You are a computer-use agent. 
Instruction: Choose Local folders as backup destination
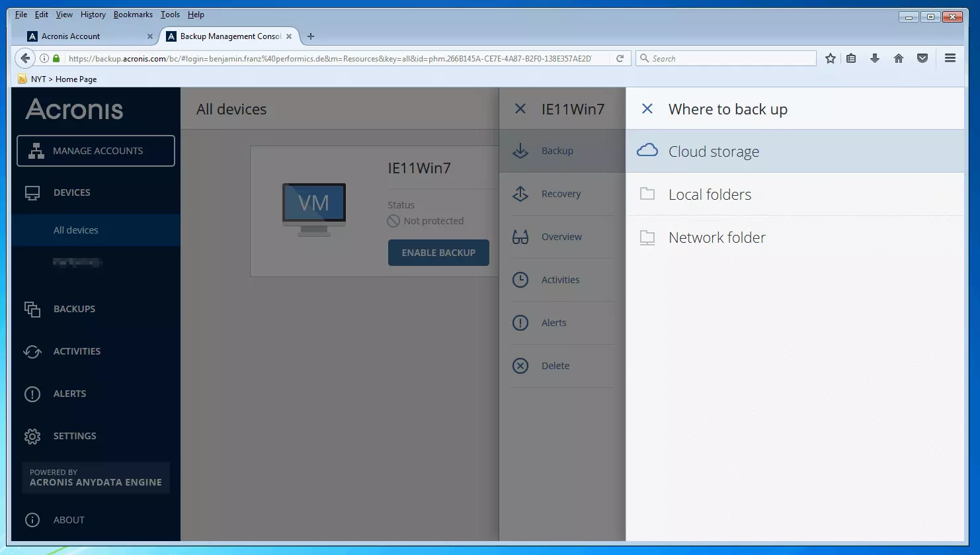coord(795,194)
